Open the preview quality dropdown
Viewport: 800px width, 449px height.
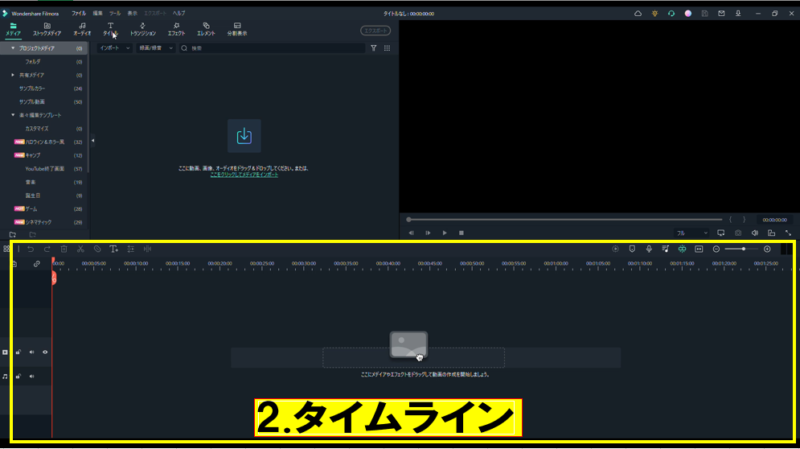[x=692, y=233]
